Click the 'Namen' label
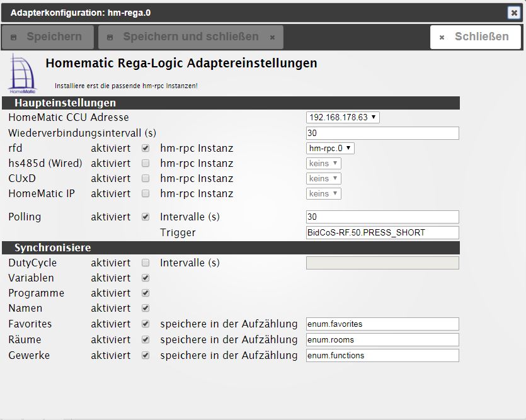The width and height of the screenshot is (526, 420). (x=25, y=308)
